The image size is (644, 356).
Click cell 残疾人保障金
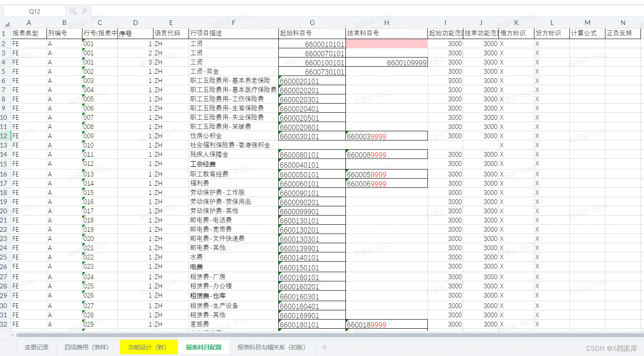[234, 154]
